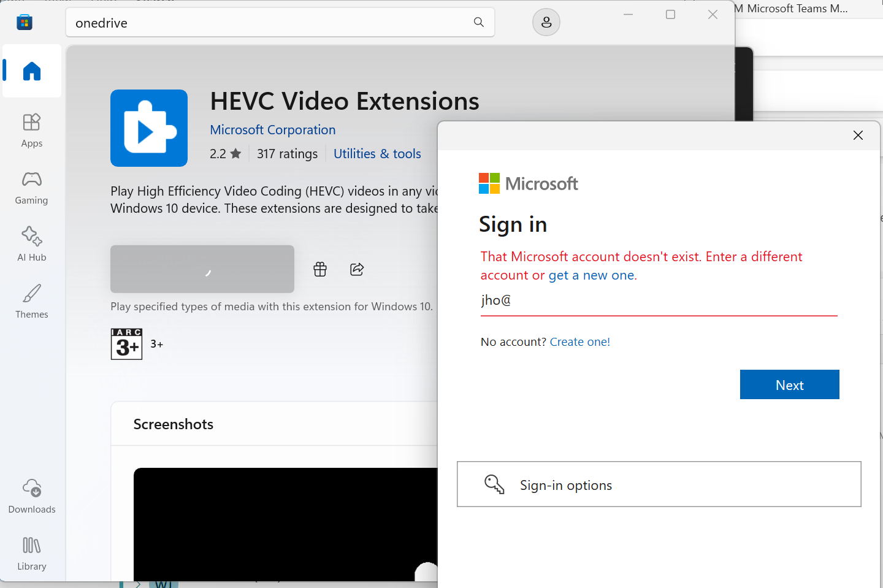883x588 pixels.
Task: Click the greyed loading install button
Action: 202,269
